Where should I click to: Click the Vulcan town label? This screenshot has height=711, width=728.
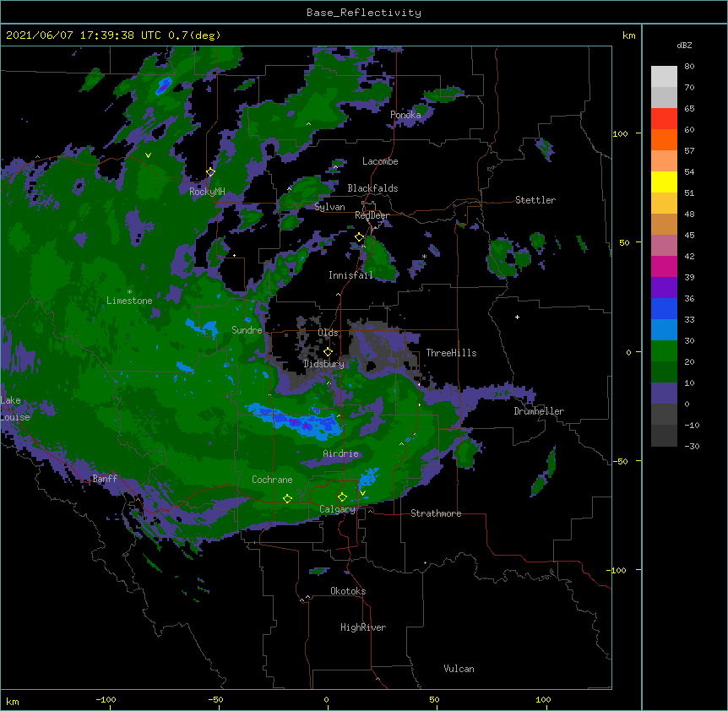click(x=459, y=669)
